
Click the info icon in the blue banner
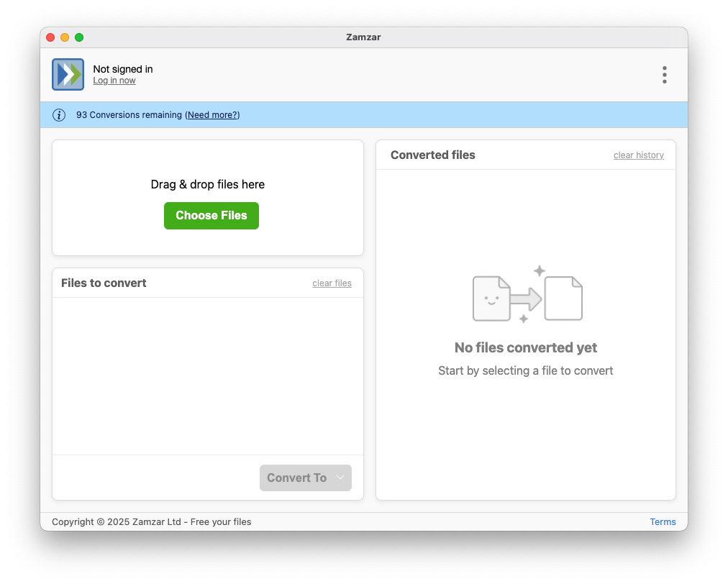(x=59, y=115)
